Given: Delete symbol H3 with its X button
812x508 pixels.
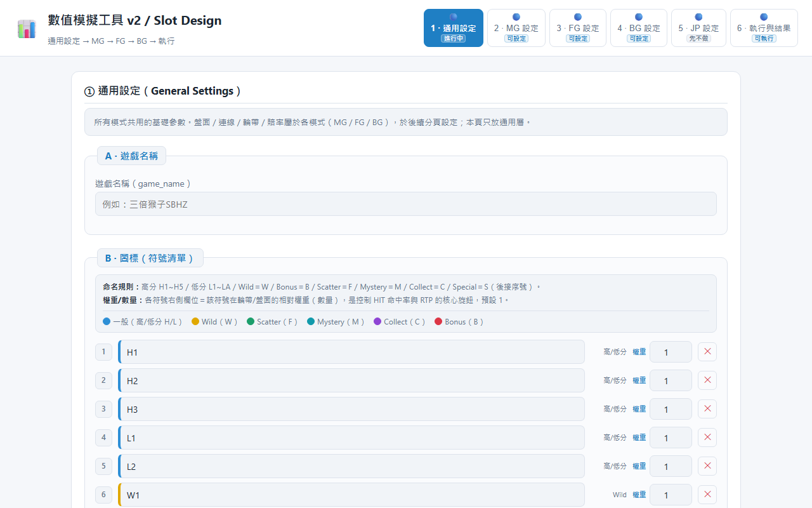Looking at the screenshot, I should (707, 409).
